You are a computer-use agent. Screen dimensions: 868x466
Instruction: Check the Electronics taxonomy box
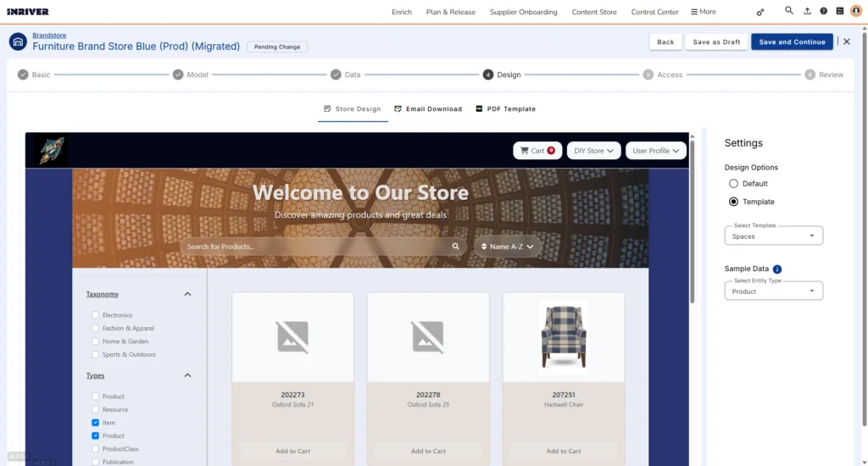[95, 315]
